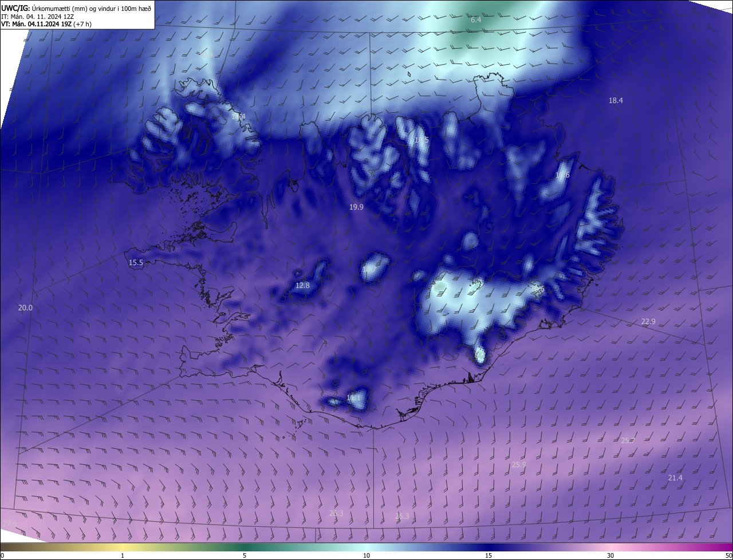Click the color scale tick label 5
This screenshot has width=733, height=560.
pos(245,555)
